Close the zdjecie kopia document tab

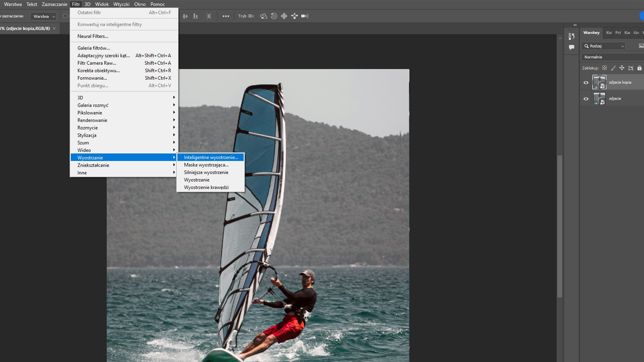(54, 29)
